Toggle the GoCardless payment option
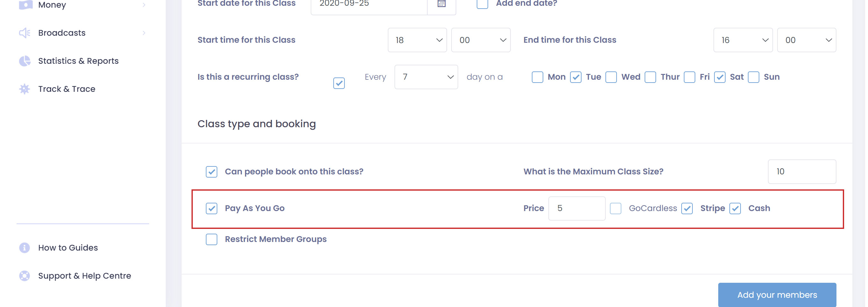The height and width of the screenshot is (307, 868). 615,208
